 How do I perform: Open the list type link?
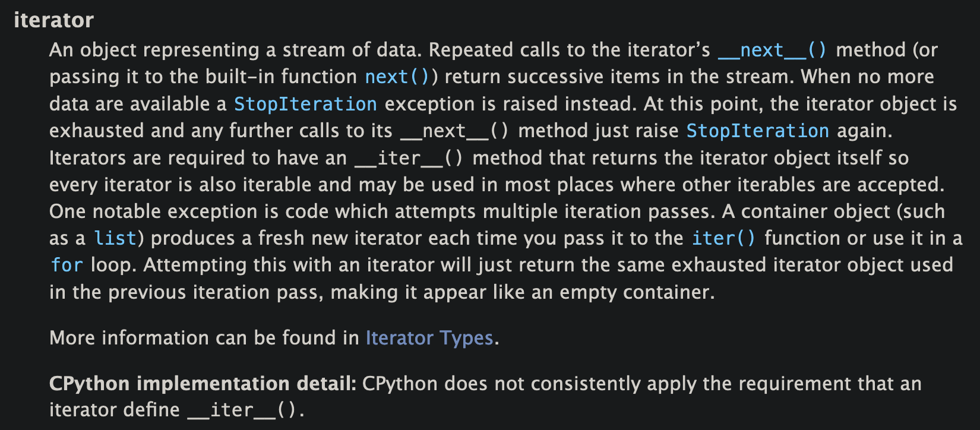click(115, 239)
